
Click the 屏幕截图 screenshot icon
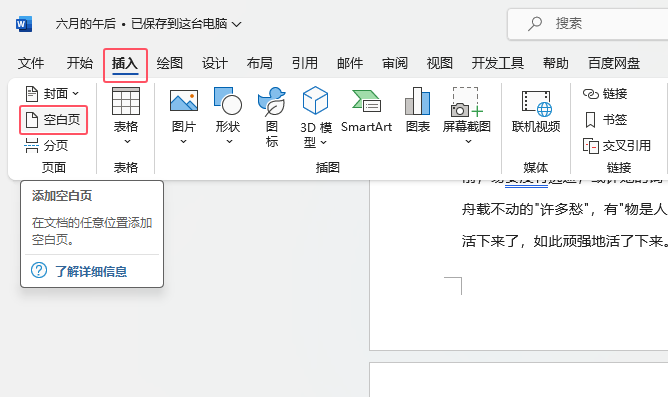point(466,102)
